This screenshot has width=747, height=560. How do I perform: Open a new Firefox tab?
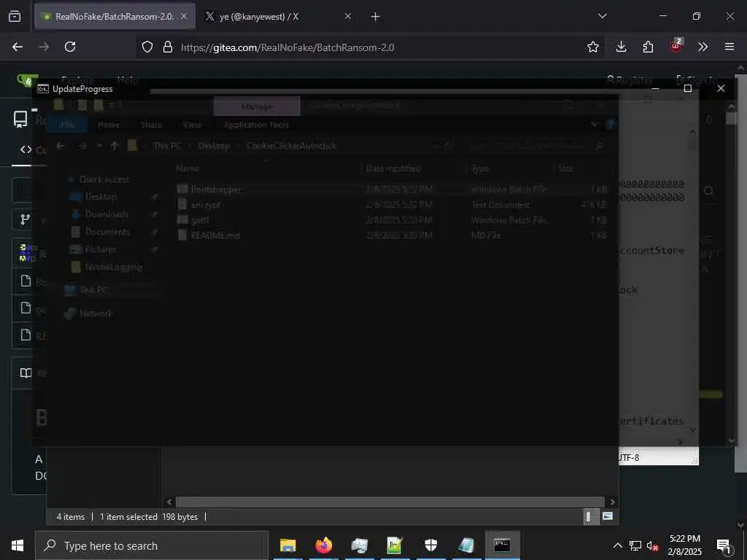coord(376,17)
